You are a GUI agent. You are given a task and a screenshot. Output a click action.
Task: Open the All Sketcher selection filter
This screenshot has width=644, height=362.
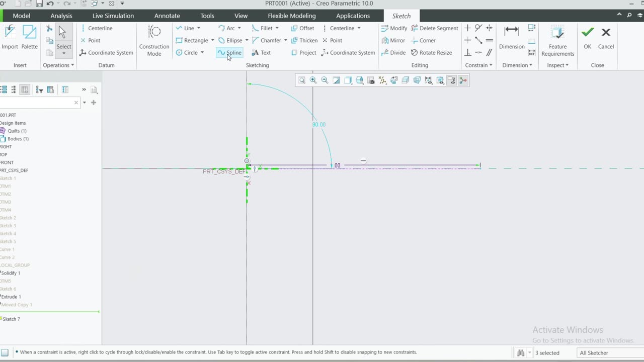tap(609, 353)
